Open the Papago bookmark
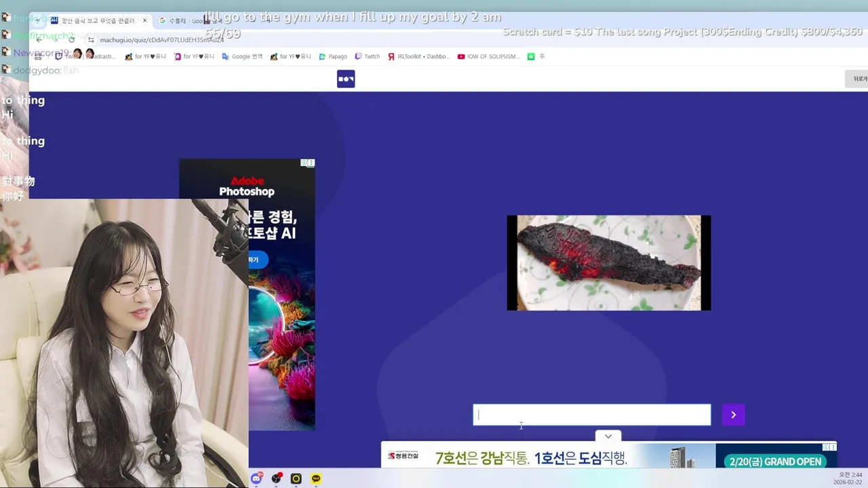This screenshot has height=488, width=868. tap(332, 56)
